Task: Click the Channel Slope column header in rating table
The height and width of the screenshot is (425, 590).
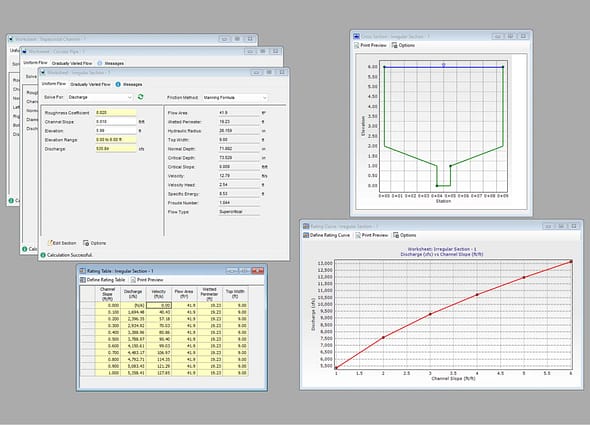Action: point(108,294)
